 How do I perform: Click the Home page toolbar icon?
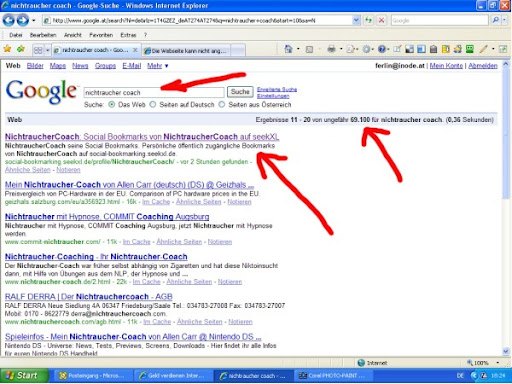288,49
